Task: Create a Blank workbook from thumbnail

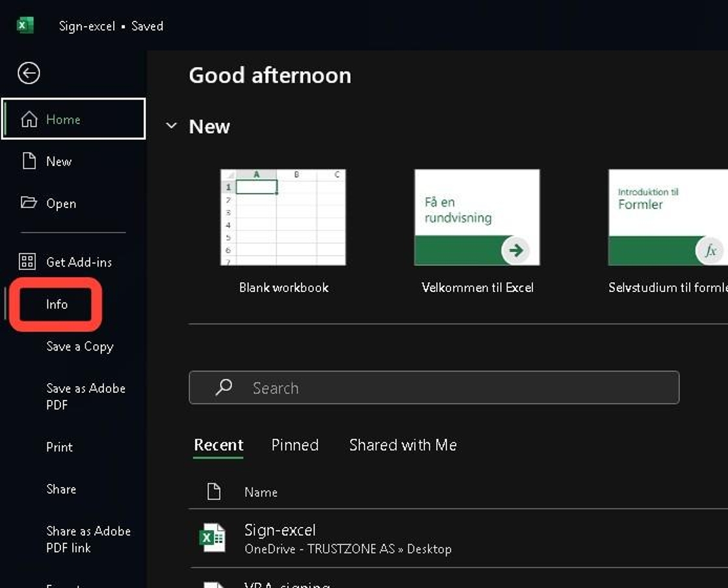Action: [x=283, y=217]
